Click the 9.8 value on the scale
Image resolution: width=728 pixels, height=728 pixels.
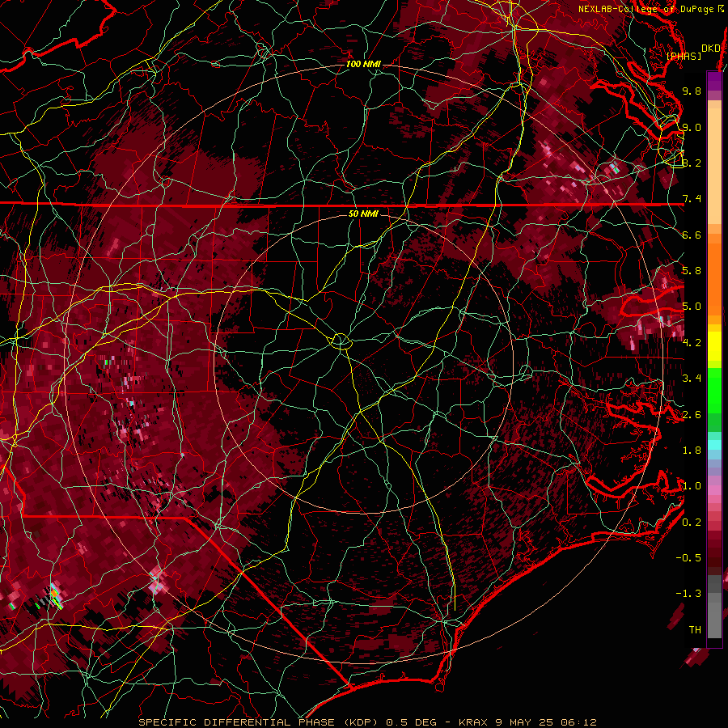click(x=692, y=91)
